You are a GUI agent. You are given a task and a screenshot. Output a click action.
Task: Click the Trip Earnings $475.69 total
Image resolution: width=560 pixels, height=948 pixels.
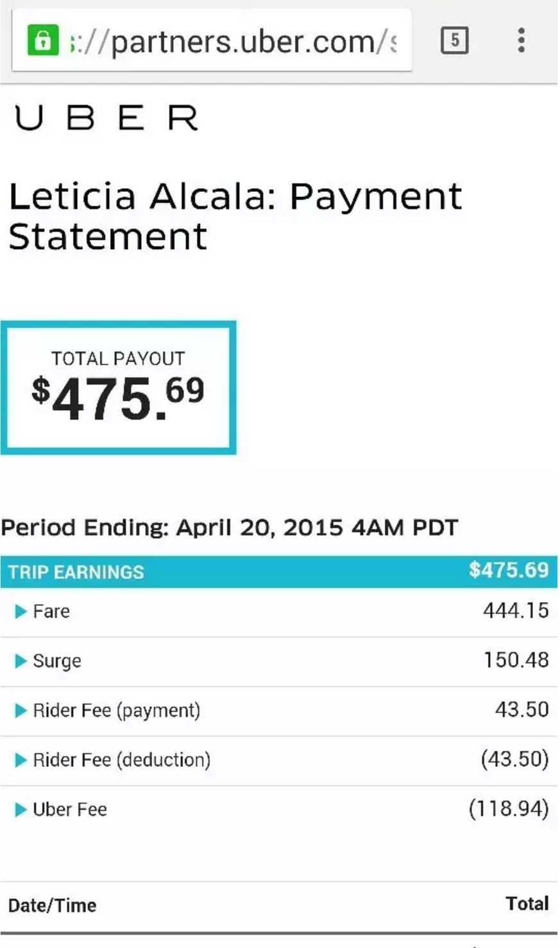point(508,570)
